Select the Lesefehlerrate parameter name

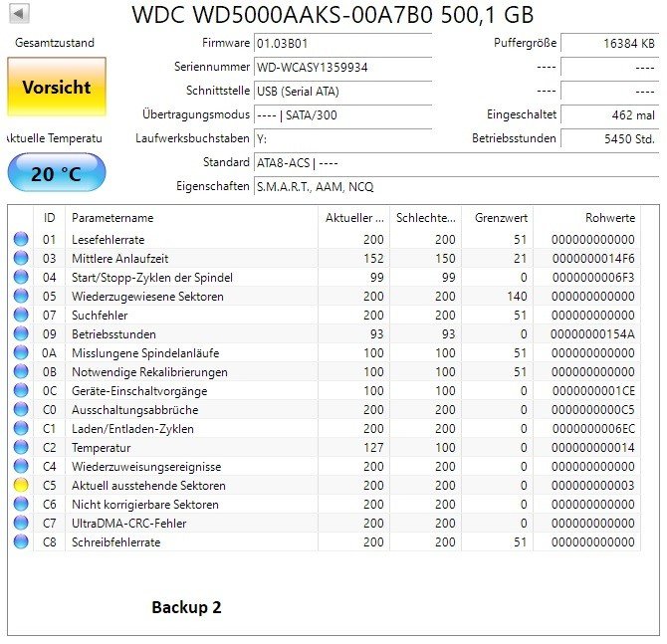(x=109, y=240)
